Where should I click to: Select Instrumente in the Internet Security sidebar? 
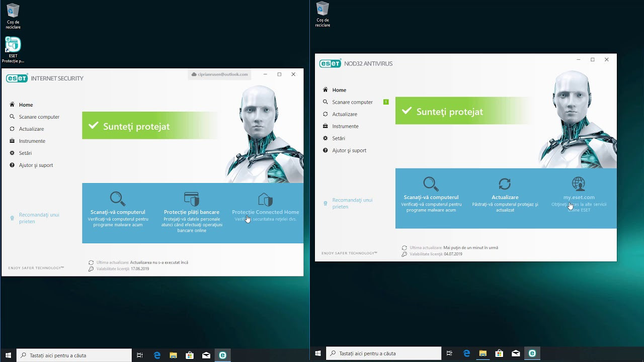point(32,141)
